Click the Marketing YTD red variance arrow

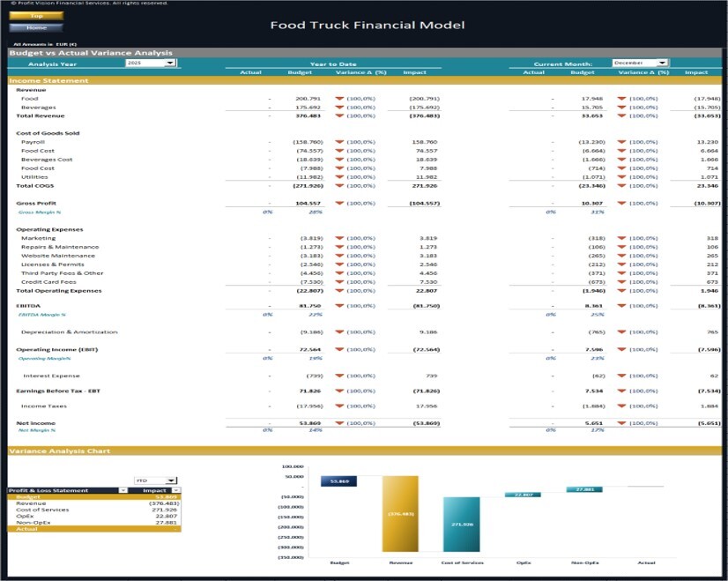point(339,238)
